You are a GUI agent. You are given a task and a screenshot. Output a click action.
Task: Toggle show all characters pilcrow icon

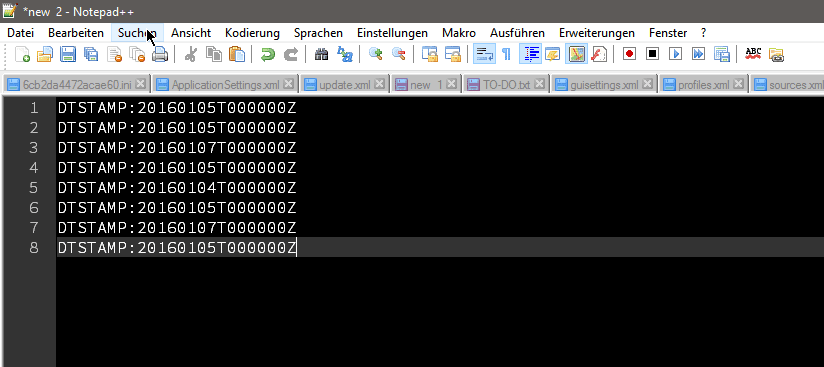(506, 54)
